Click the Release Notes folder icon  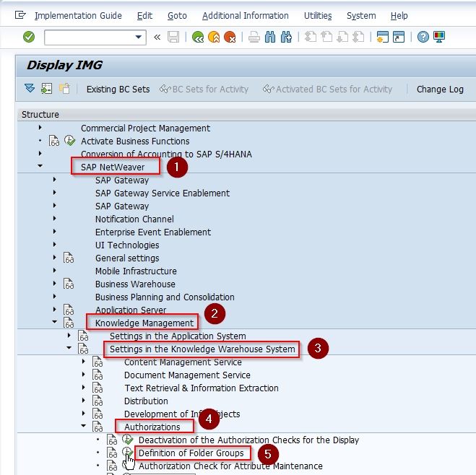click(64, 89)
